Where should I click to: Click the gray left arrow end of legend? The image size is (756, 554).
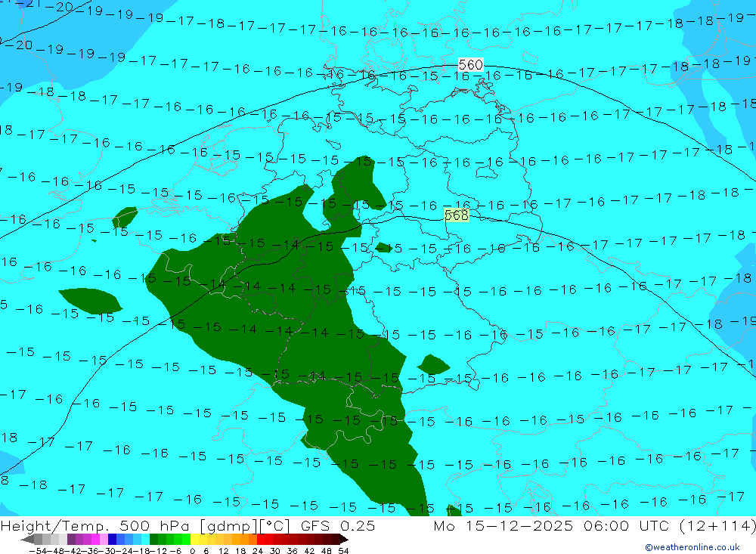pyautogui.click(x=27, y=540)
